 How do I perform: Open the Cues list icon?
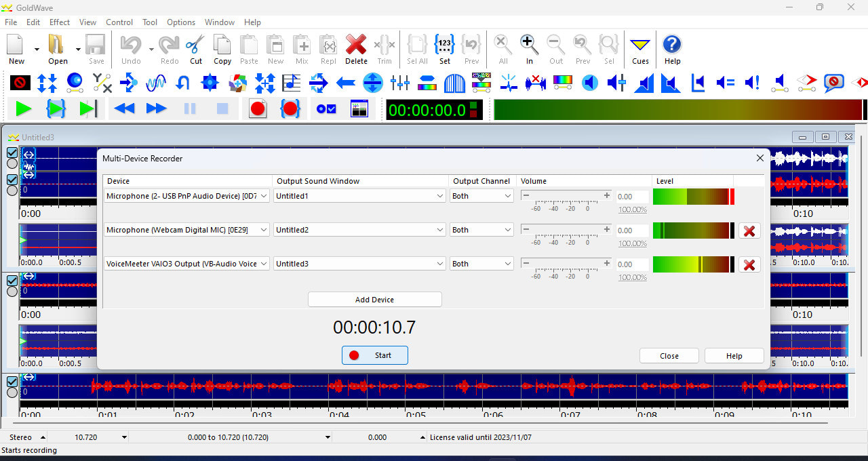[x=640, y=49]
